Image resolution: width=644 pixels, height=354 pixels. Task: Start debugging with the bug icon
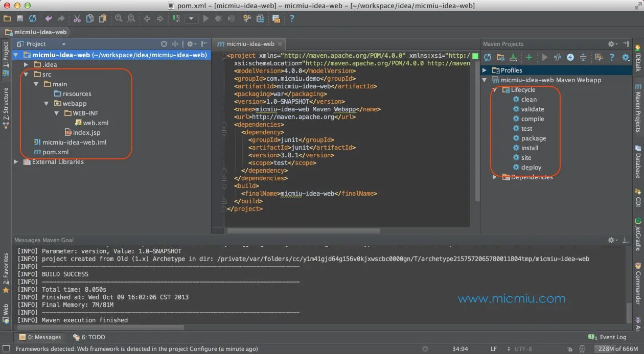coord(219,18)
